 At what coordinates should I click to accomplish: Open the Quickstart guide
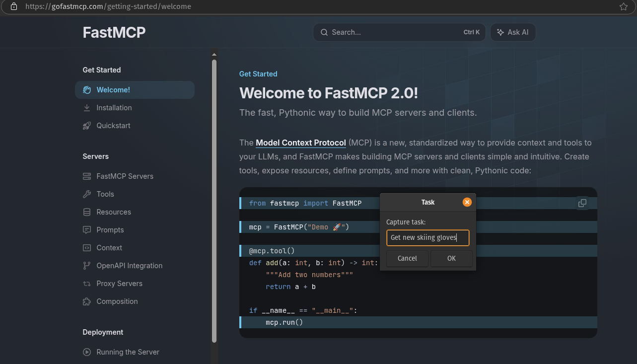[x=135, y=126]
